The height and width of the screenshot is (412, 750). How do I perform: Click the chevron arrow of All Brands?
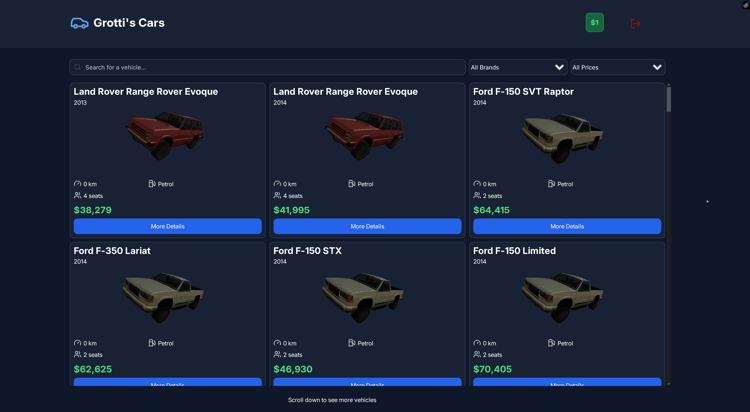(559, 67)
